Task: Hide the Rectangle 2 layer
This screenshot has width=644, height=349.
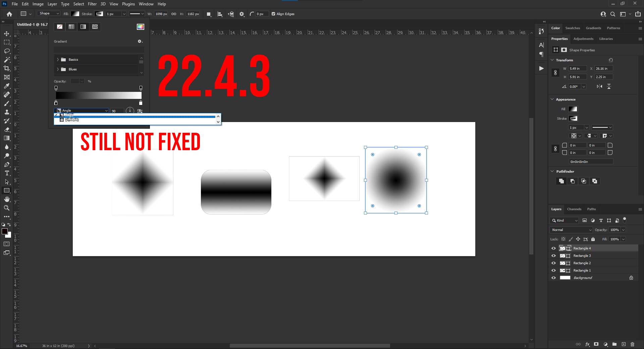Action: 553,263
